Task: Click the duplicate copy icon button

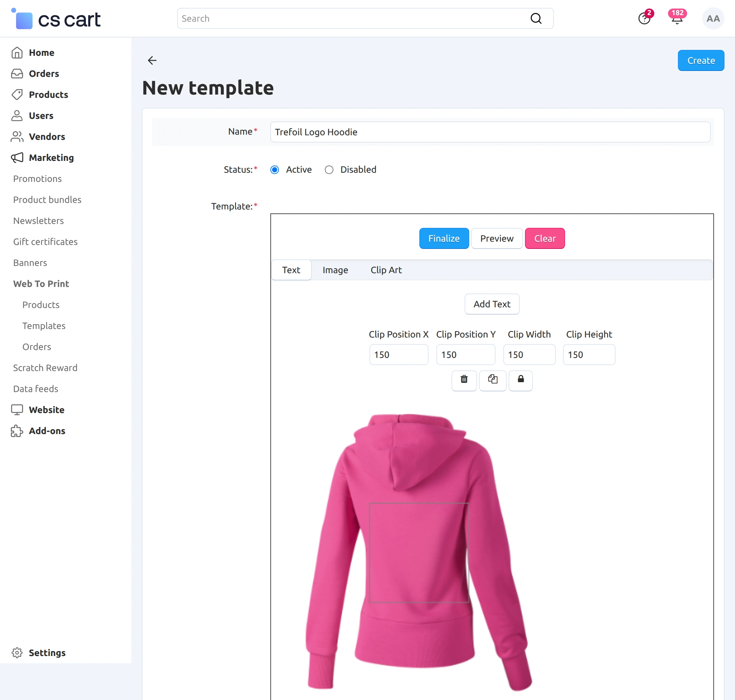Action: [x=492, y=380]
